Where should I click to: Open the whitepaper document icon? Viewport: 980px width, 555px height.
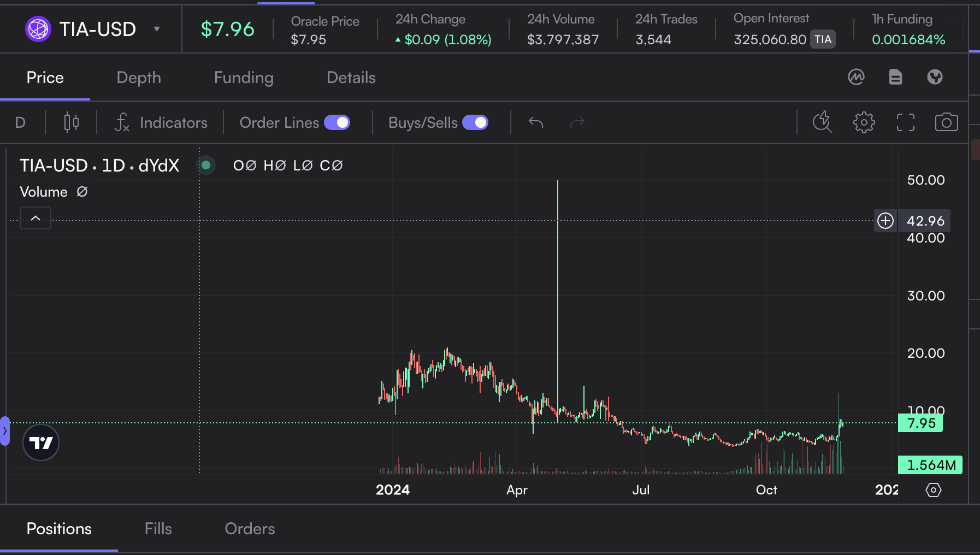coord(895,77)
